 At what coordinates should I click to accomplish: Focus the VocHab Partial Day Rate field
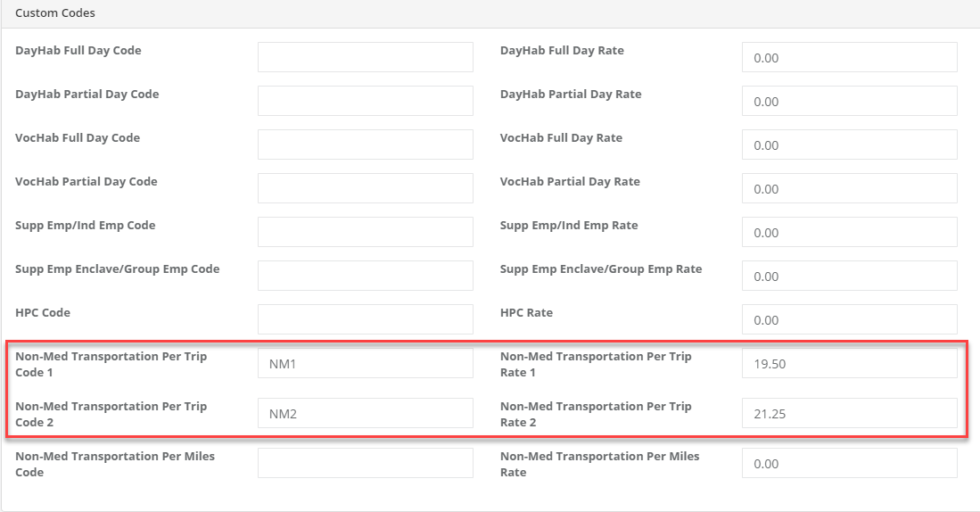pyautogui.click(x=849, y=188)
